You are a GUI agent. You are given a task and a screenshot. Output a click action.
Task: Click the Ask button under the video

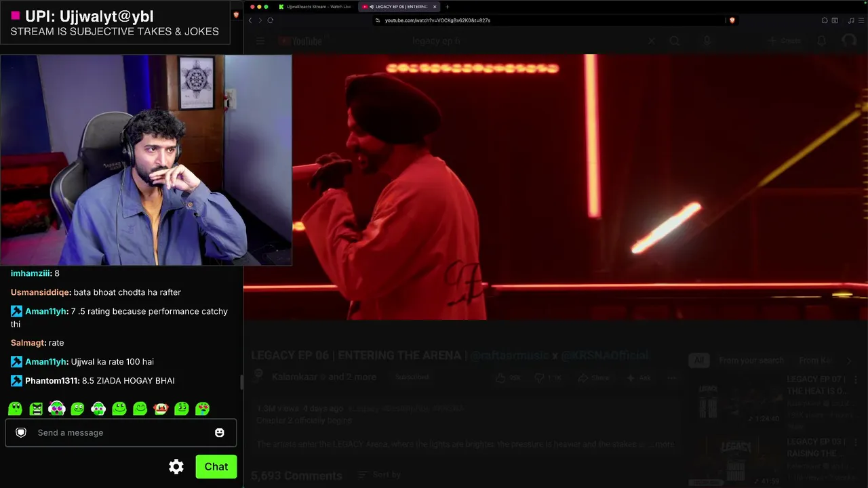point(639,378)
